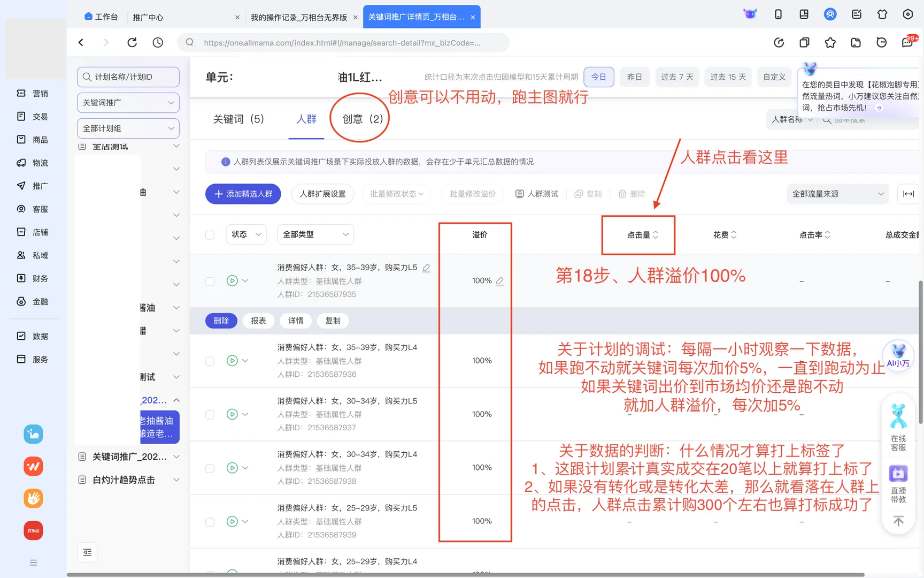Check the first audience row checkbox
Image resolution: width=924 pixels, height=578 pixels.
tap(210, 280)
